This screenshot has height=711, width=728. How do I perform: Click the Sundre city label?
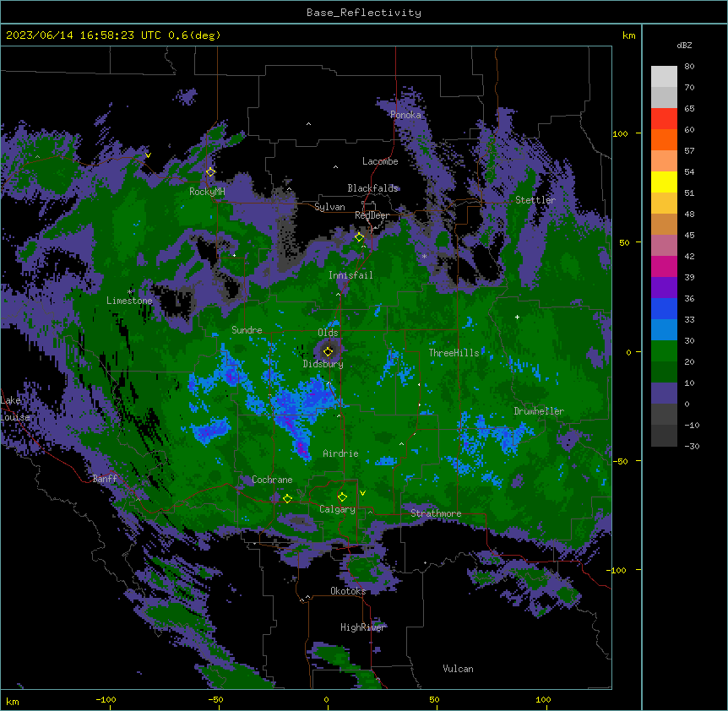pos(247,330)
